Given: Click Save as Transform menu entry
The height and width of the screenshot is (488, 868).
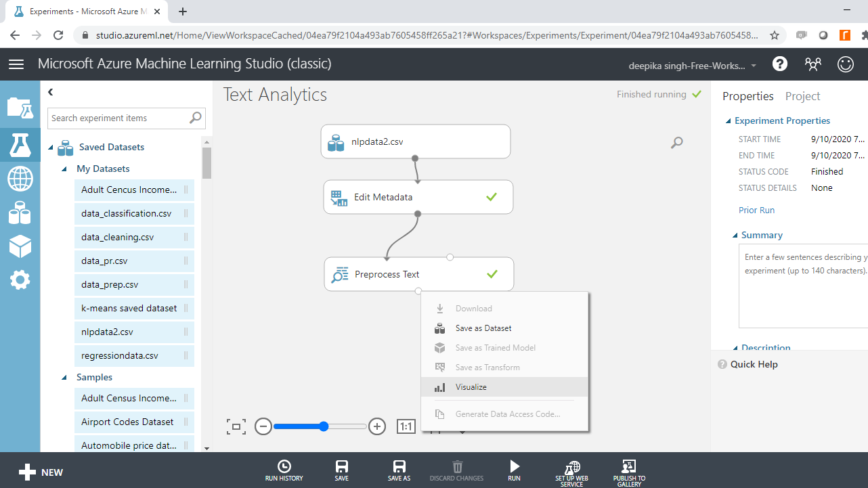Looking at the screenshot, I should pyautogui.click(x=504, y=368).
